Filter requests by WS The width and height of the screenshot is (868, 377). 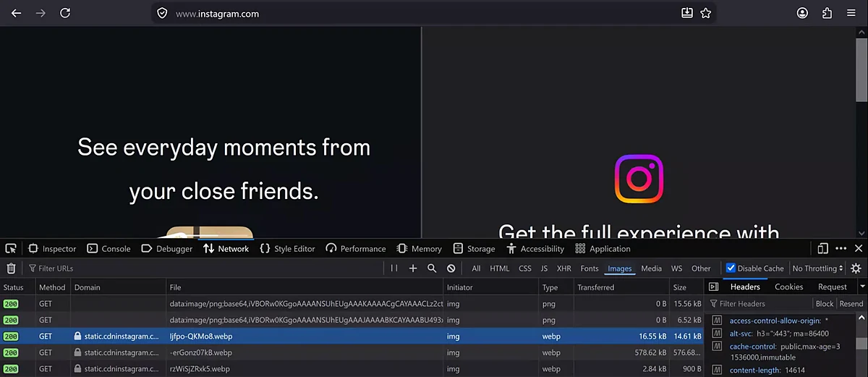tap(676, 268)
